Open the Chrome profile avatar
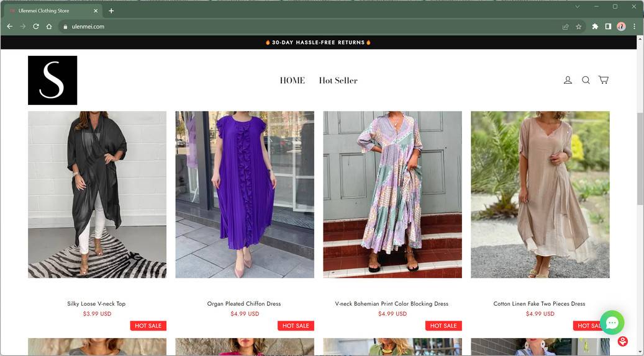 pos(622,26)
